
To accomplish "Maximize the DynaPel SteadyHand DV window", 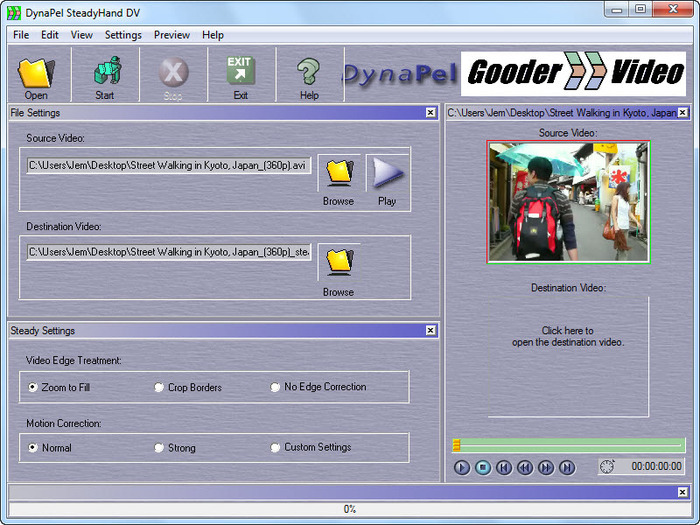I will pos(640,9).
